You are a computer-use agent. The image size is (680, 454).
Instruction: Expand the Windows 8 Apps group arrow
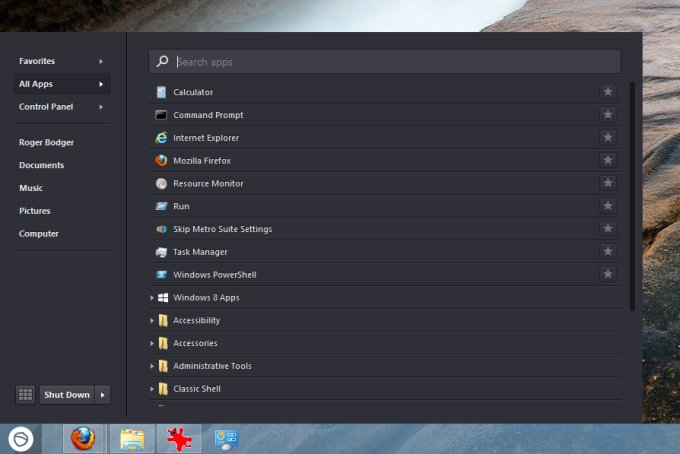[152, 297]
